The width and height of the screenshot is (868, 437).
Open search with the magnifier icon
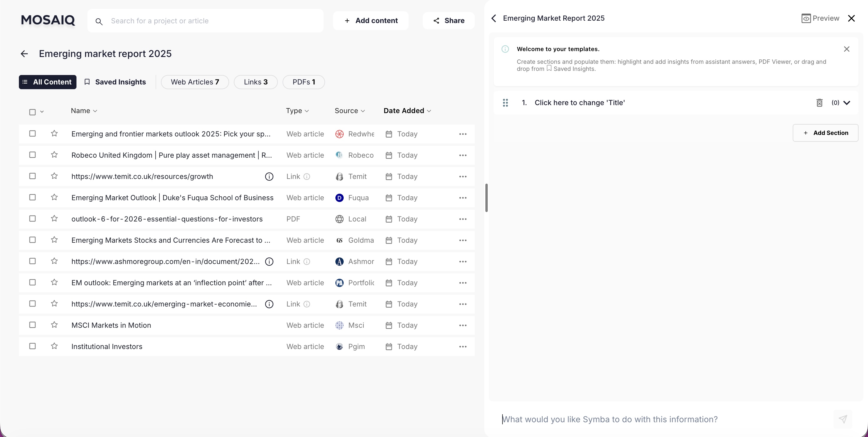click(99, 21)
